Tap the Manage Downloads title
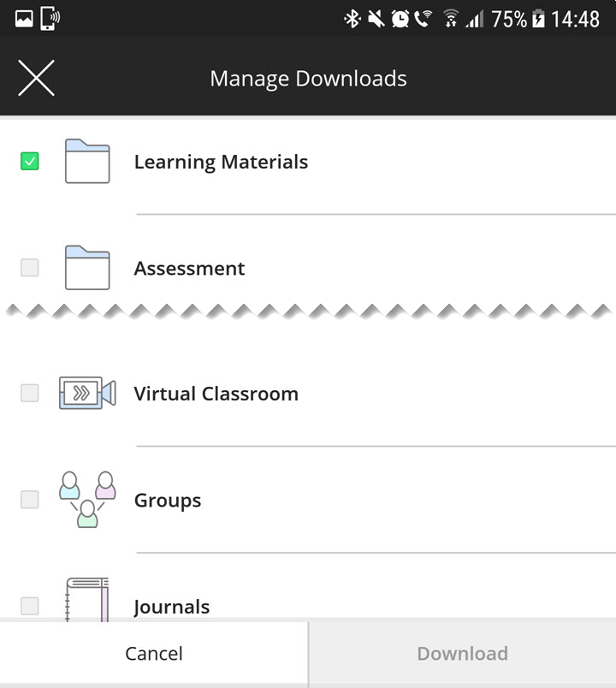This screenshot has height=688, width=616. [x=308, y=78]
